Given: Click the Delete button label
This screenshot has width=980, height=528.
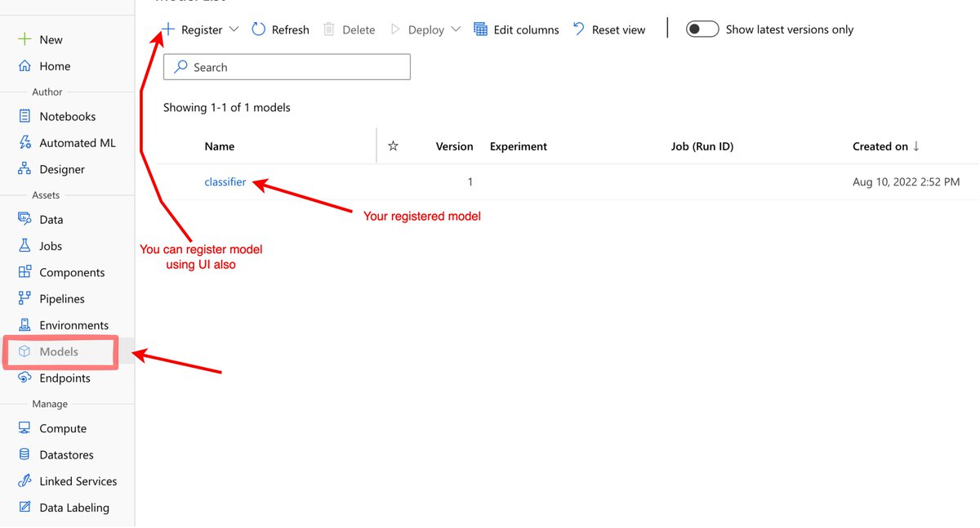Looking at the screenshot, I should (359, 29).
